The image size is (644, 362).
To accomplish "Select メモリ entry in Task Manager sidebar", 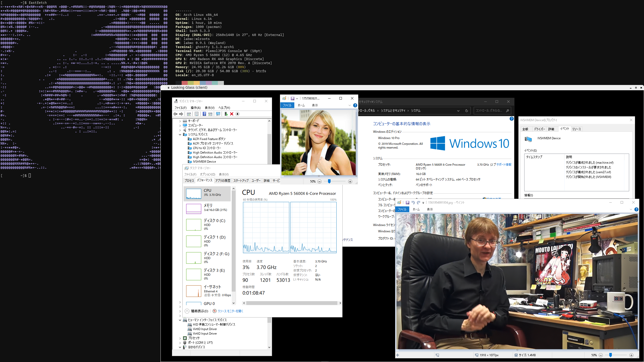I will pos(207,209).
